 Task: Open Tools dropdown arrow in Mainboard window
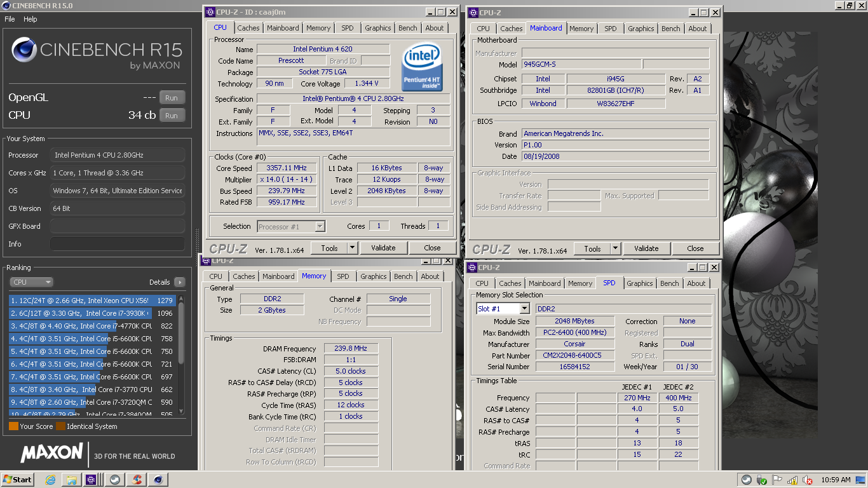coord(616,248)
